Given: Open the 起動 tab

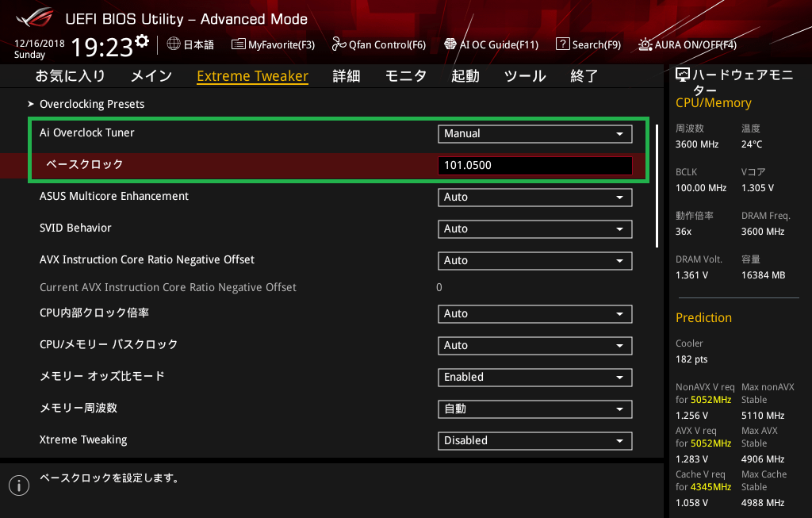Looking at the screenshot, I should tap(465, 76).
